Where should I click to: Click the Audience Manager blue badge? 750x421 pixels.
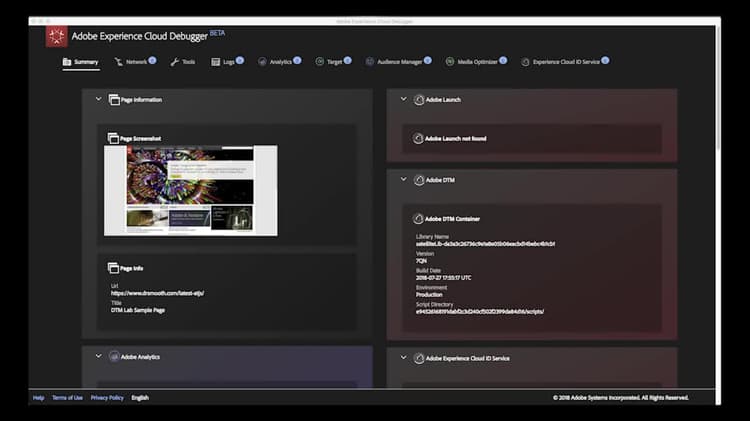point(428,60)
